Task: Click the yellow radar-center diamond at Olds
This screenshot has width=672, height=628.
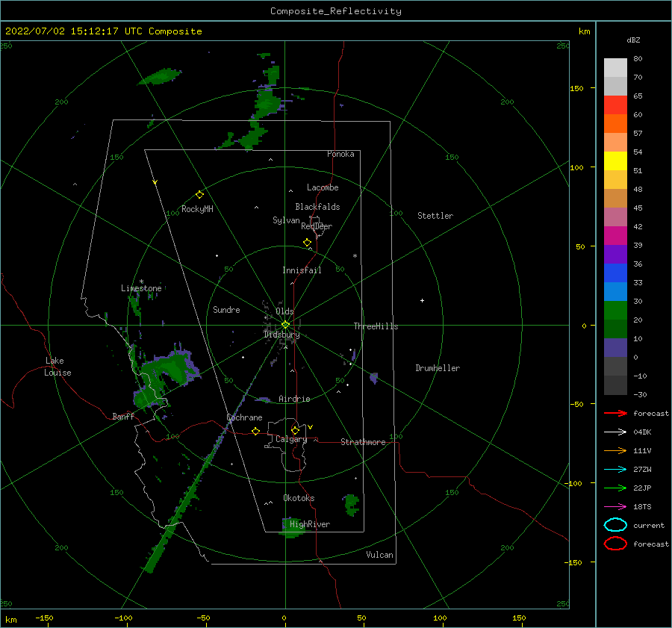Action: 285,325
